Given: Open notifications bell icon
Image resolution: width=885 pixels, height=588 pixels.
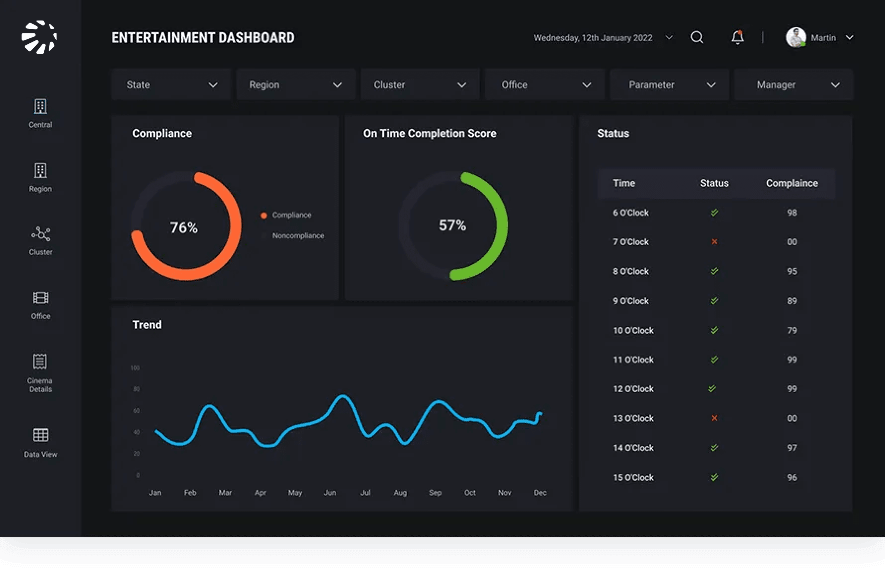Looking at the screenshot, I should pyautogui.click(x=737, y=37).
